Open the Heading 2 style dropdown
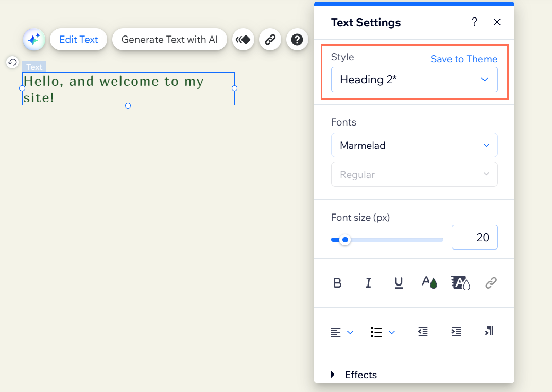This screenshot has width=552, height=392. pyautogui.click(x=415, y=79)
